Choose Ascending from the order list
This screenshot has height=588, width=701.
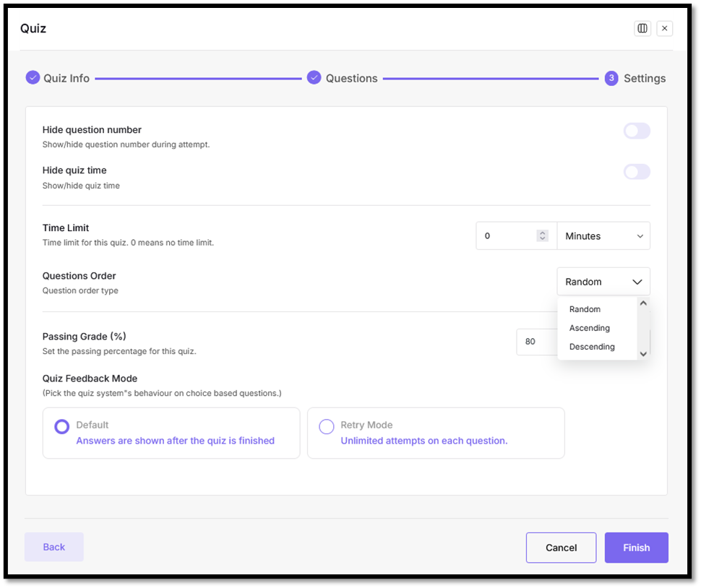pos(590,328)
